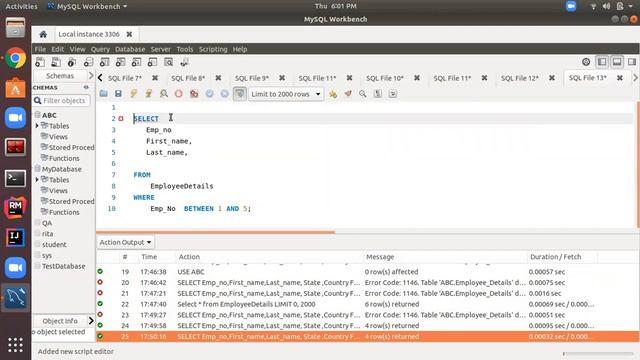Open the Schemas sidebar tab
The image size is (640, 360).
(x=60, y=76)
